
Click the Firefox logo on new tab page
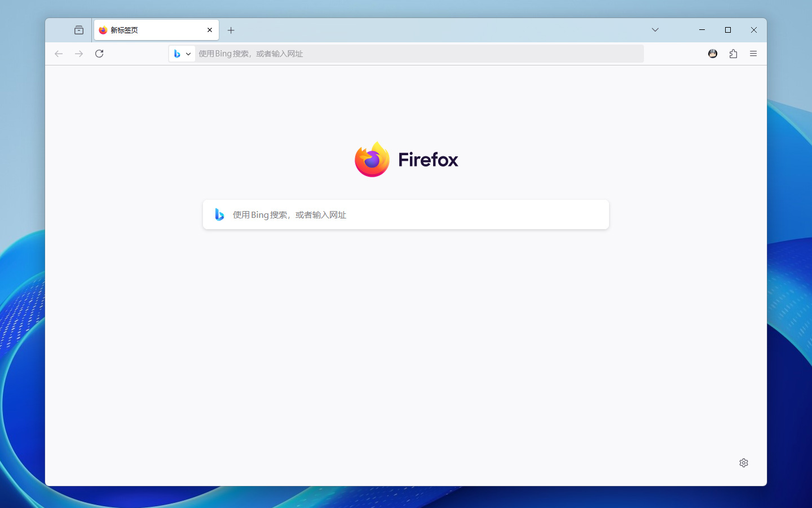(406, 159)
